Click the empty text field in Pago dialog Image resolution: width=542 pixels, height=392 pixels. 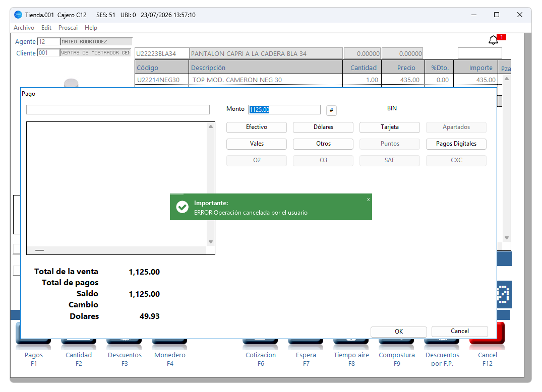pyautogui.click(x=118, y=109)
